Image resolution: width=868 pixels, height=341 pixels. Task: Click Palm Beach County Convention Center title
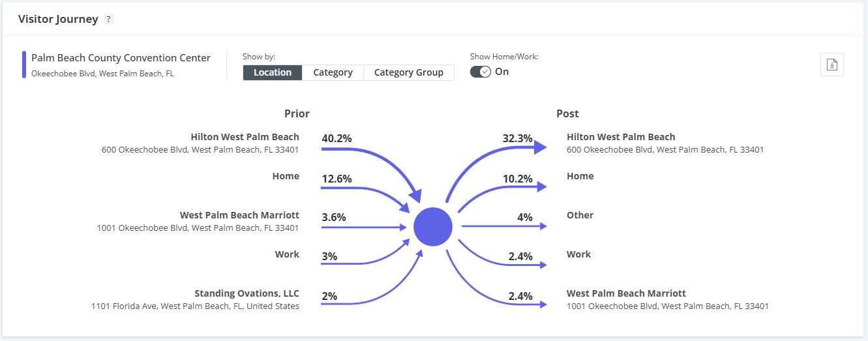121,58
